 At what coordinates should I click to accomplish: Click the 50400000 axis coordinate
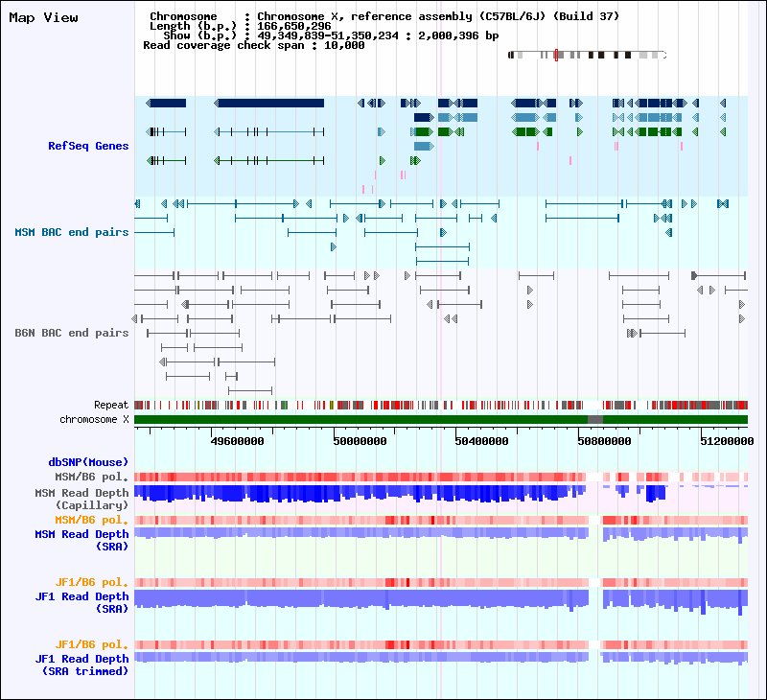click(482, 441)
